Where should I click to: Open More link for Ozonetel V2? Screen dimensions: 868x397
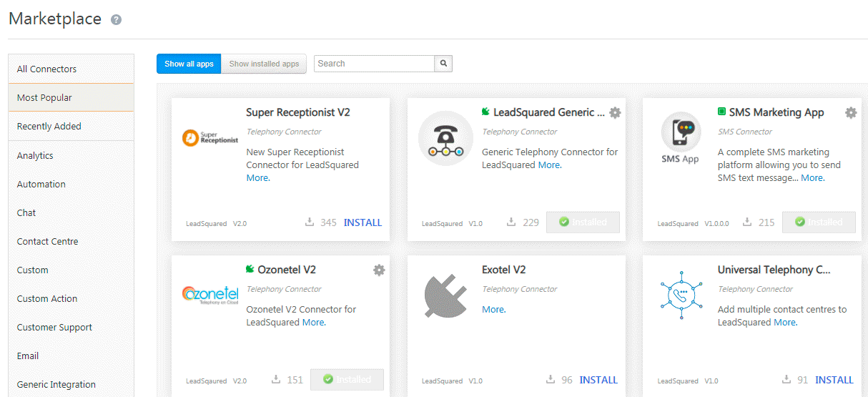pyautogui.click(x=314, y=323)
